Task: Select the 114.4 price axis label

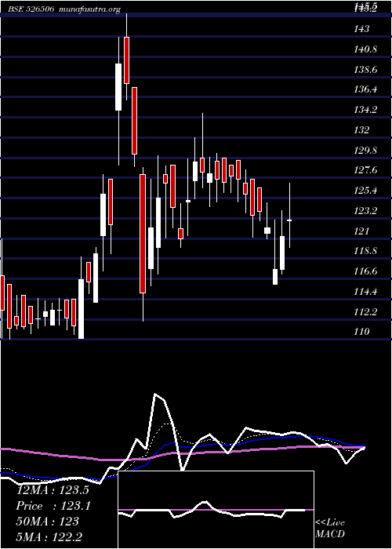Action: point(365,292)
